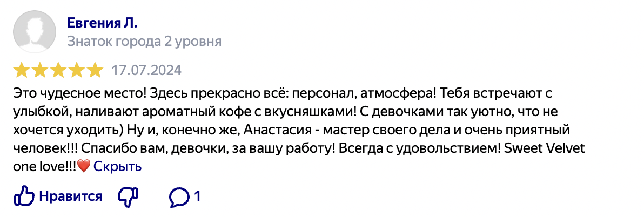Click the third yellow rating star

[58, 70]
